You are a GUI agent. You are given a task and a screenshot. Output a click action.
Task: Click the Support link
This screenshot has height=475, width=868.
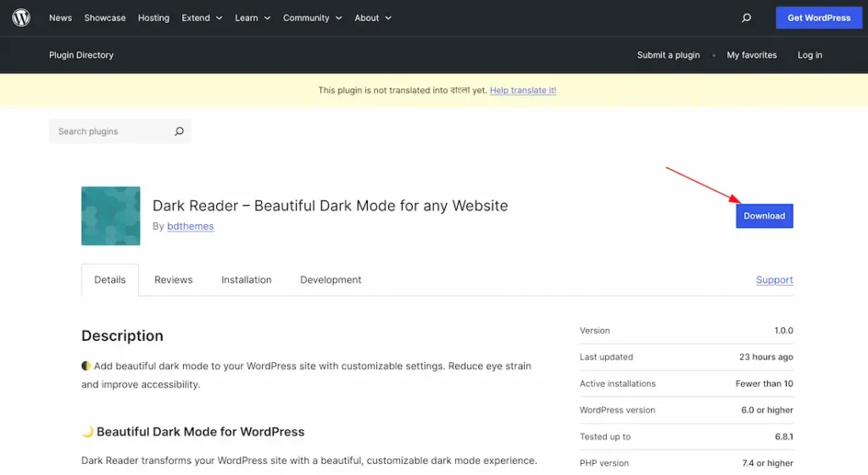774,280
